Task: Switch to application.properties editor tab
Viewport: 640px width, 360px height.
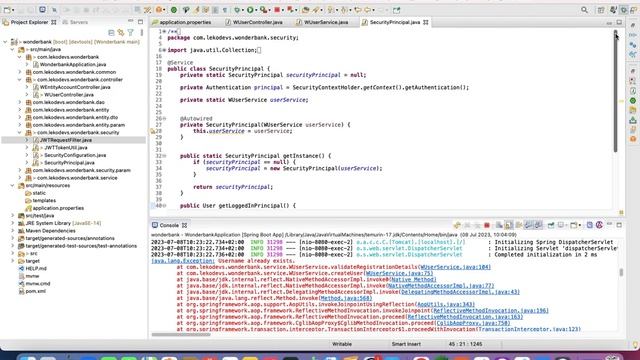Action: 185,22
